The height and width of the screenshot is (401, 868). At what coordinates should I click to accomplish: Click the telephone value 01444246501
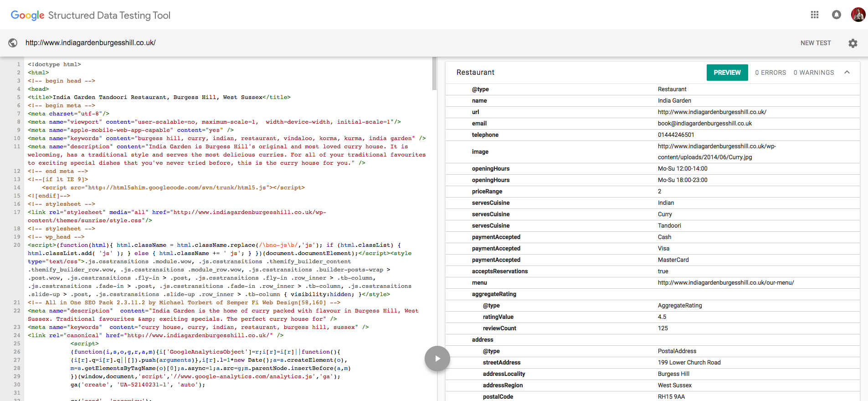(676, 135)
